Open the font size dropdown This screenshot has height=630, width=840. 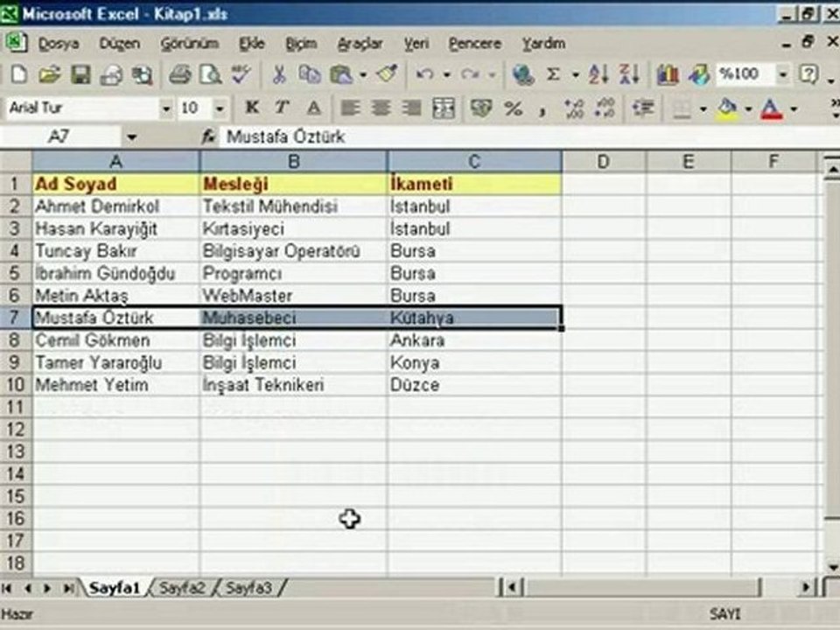220,108
